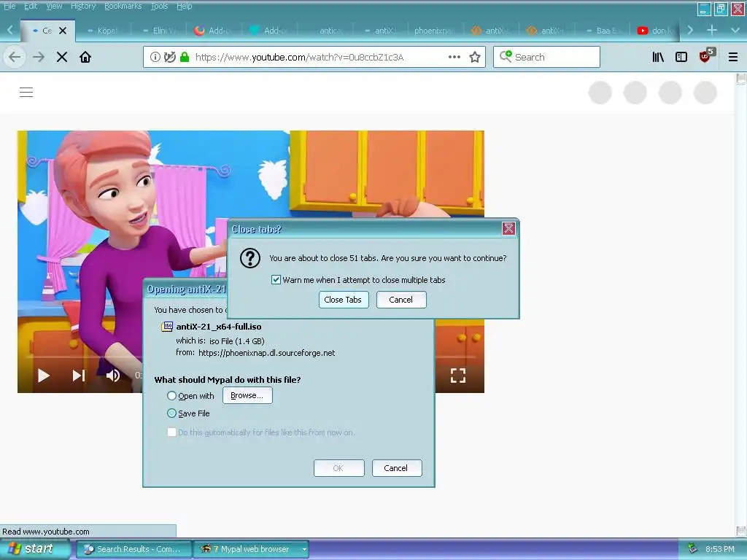Close the current Ce tab
Image resolution: width=747 pixels, height=560 pixels.
[63, 31]
